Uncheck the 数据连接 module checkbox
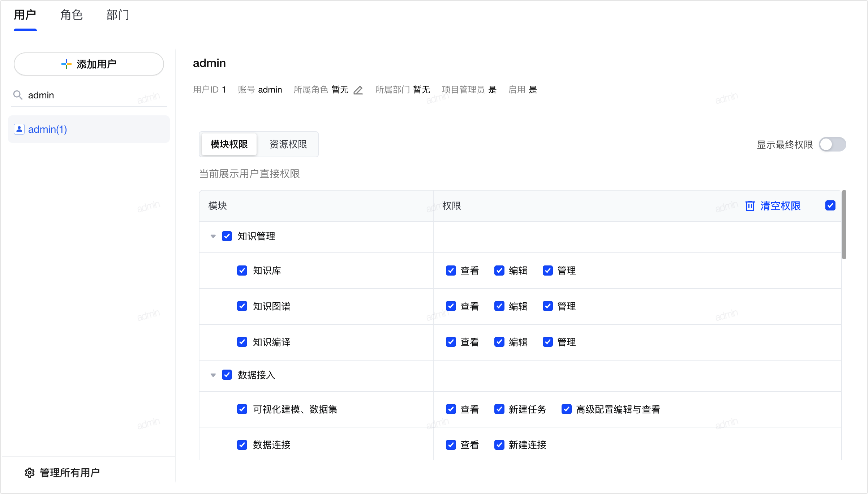Screen dimensions: 868x494 [242, 444]
